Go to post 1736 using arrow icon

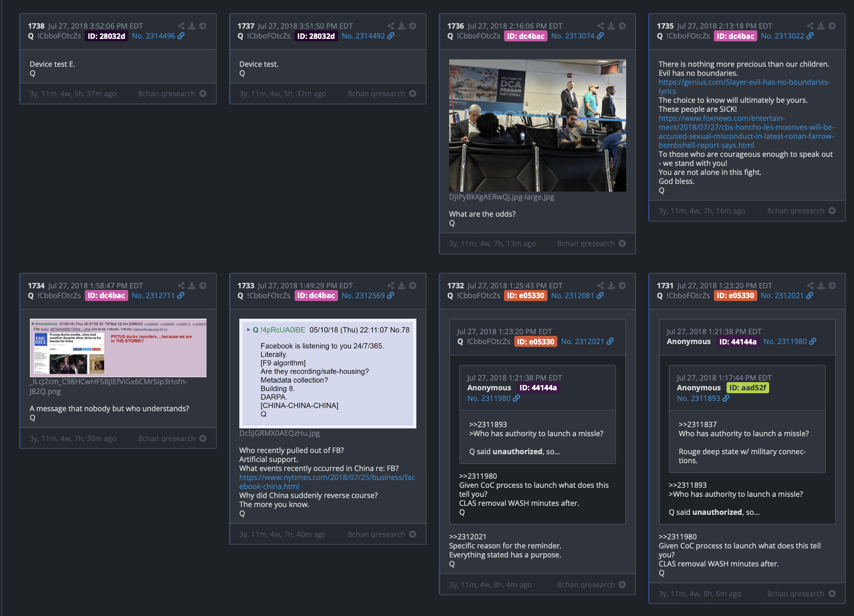click(x=622, y=26)
